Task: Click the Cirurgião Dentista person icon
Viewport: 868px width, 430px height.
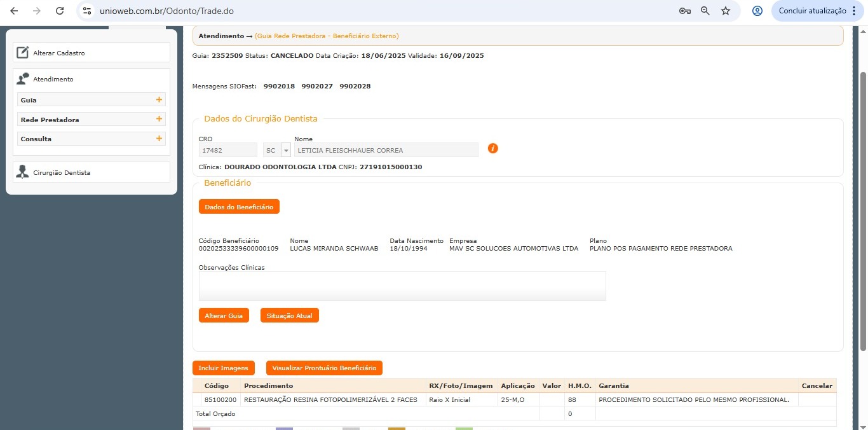Action: tap(23, 172)
